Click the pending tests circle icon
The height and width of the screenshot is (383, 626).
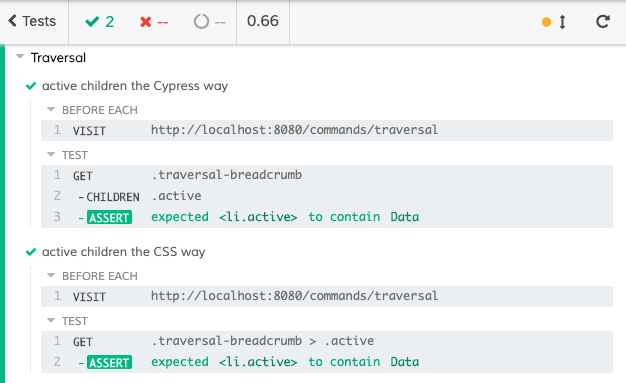pyautogui.click(x=201, y=22)
